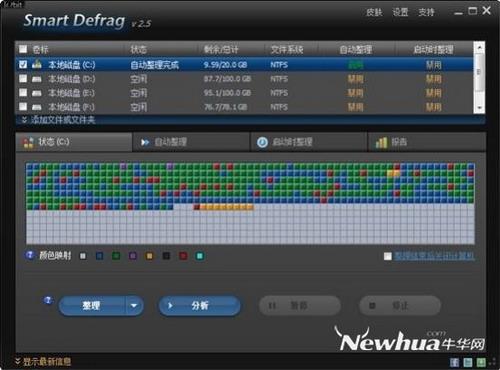Click the double-arrow icon on the 自动整理 tab
This screenshot has width=500, height=370.
[145, 142]
